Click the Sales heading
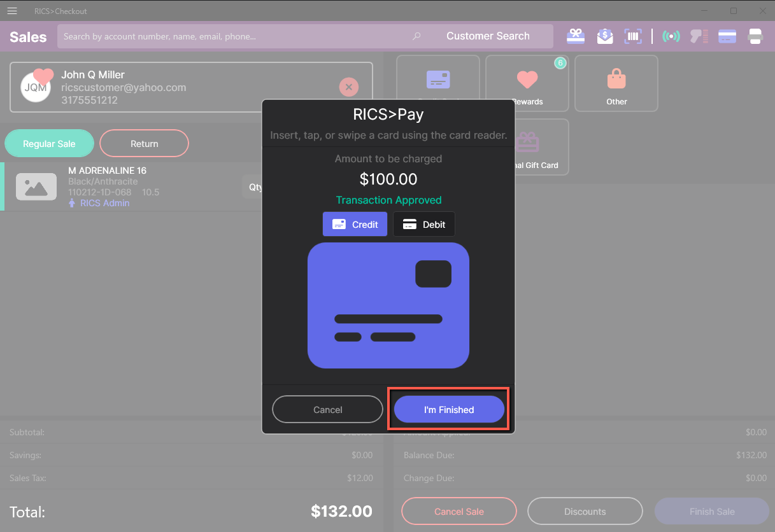 tap(28, 37)
